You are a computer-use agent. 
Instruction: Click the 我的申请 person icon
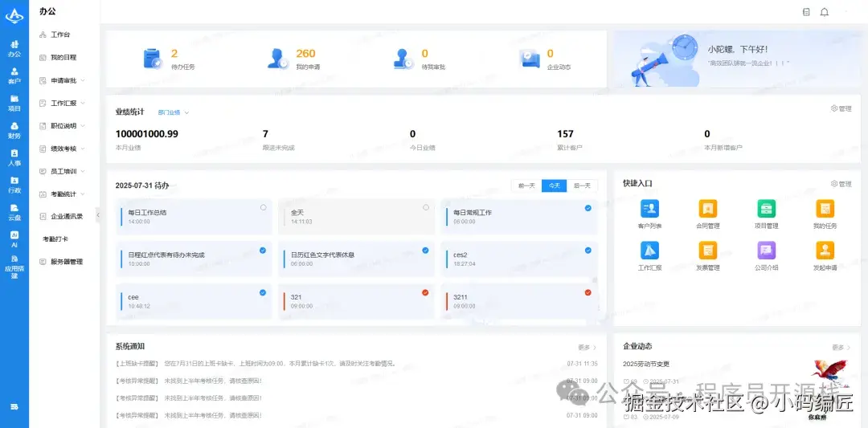[x=277, y=59]
